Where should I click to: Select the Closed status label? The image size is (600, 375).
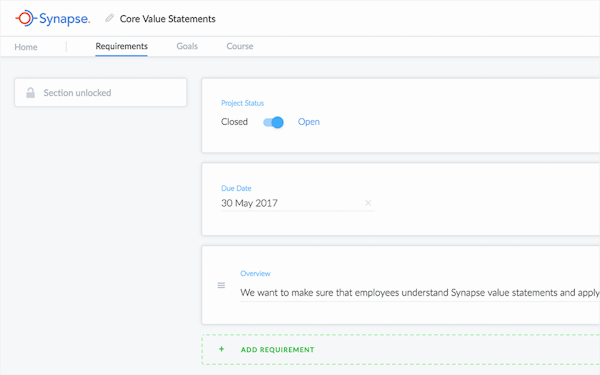click(234, 122)
